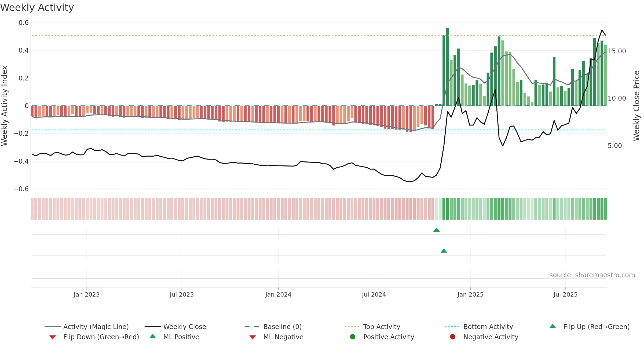Screen dimensions: 644x362
Task: Toggle Baseline (0) legend entry
Action: pos(273,327)
